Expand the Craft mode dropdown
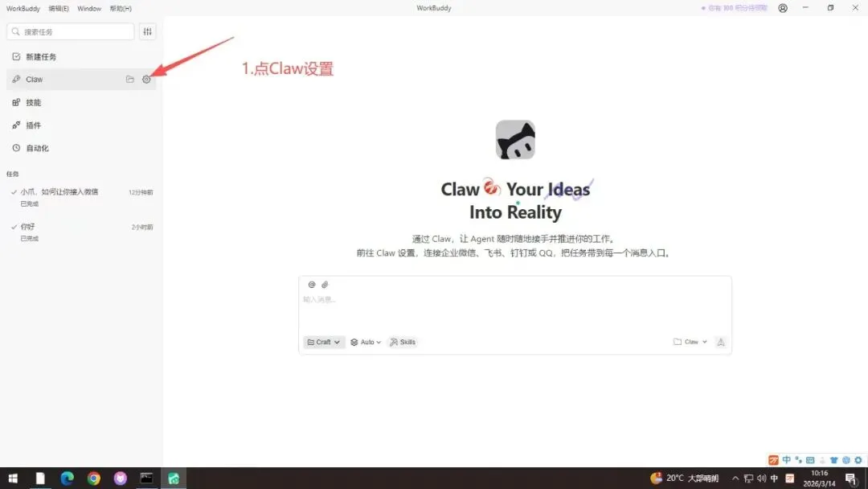This screenshot has width=868, height=489. click(x=324, y=343)
